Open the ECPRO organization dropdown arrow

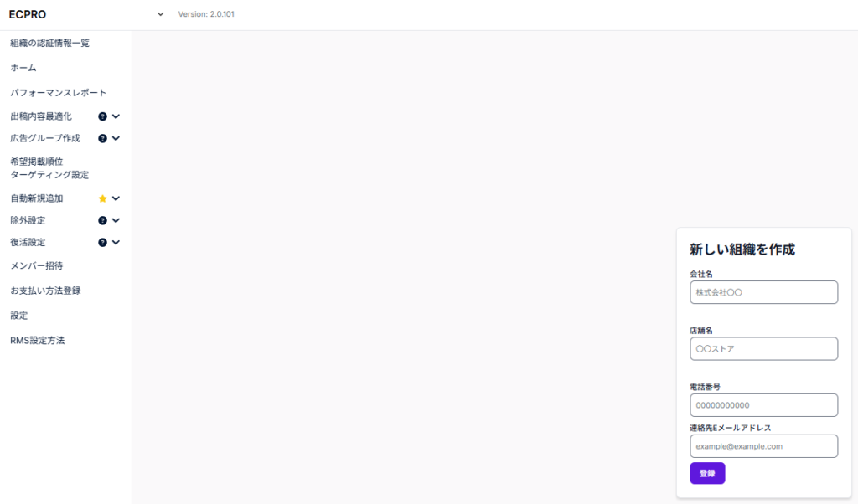point(160,14)
